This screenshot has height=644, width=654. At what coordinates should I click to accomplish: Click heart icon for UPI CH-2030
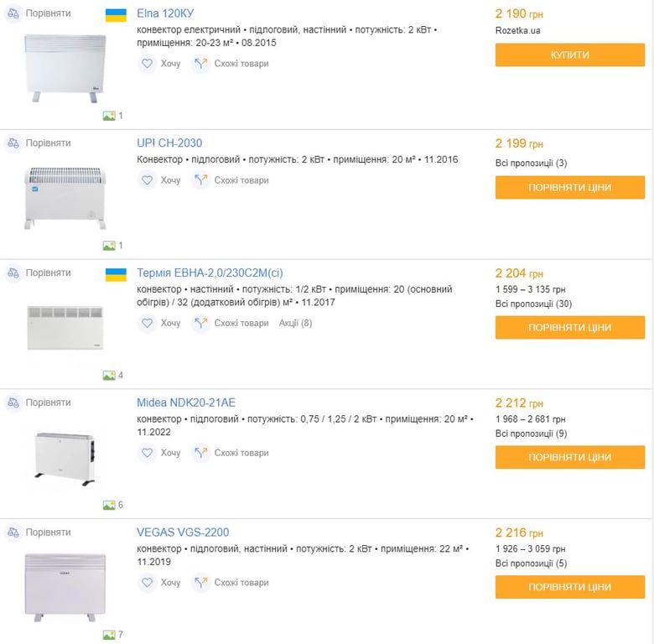click(x=148, y=180)
